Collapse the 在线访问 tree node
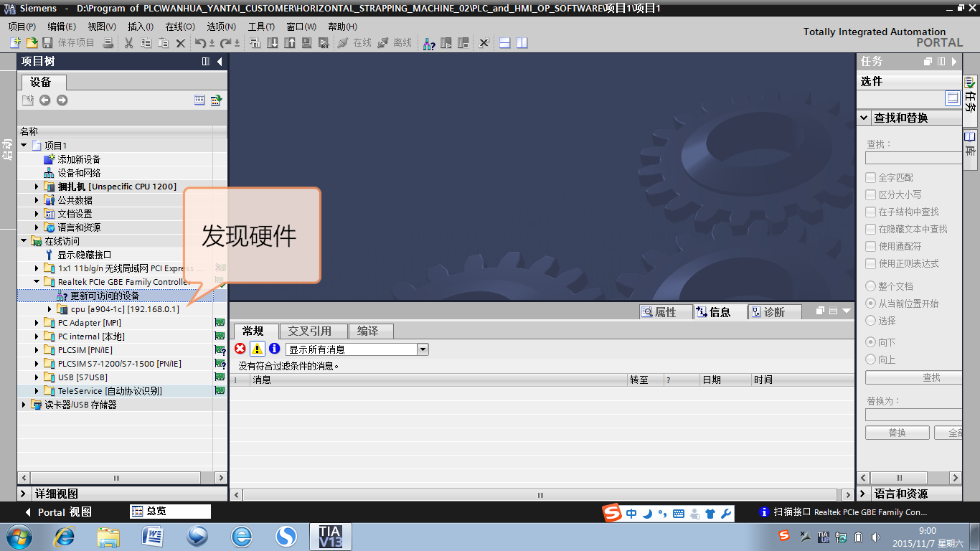The height and width of the screenshot is (551, 980). point(24,241)
